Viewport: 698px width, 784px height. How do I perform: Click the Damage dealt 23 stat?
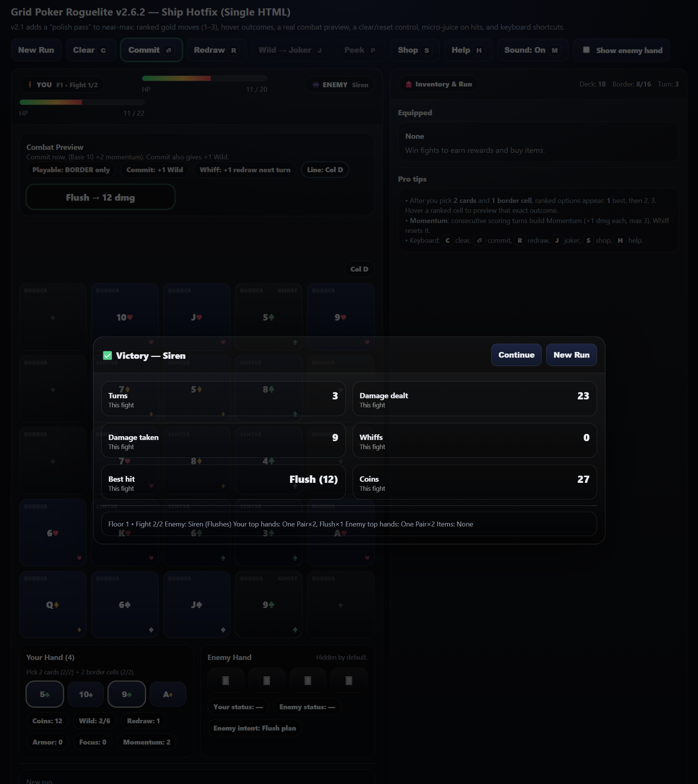pos(474,399)
